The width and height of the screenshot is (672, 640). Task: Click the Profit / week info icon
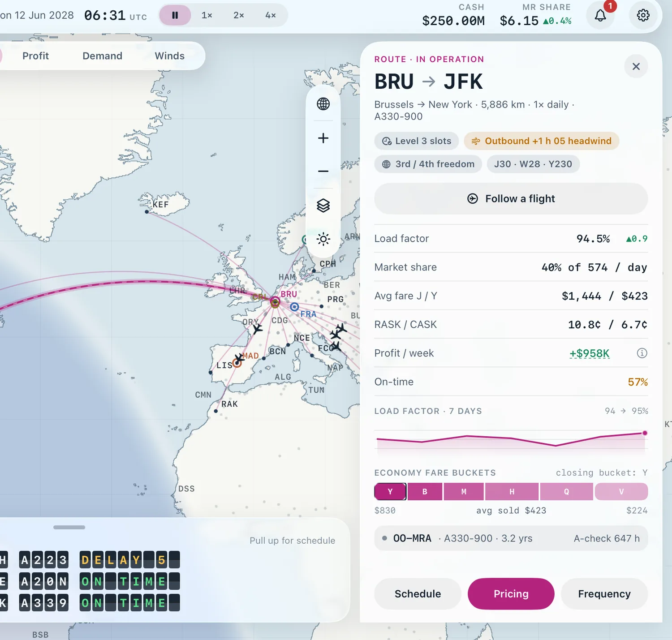[642, 353]
